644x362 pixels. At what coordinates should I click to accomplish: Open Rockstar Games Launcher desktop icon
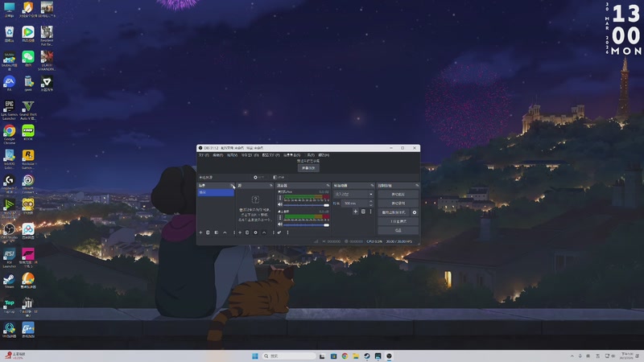tap(28, 158)
